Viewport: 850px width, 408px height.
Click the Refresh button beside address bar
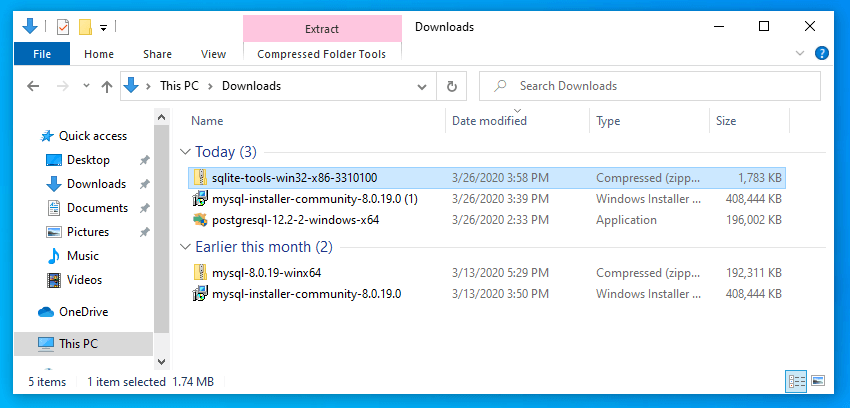(452, 86)
